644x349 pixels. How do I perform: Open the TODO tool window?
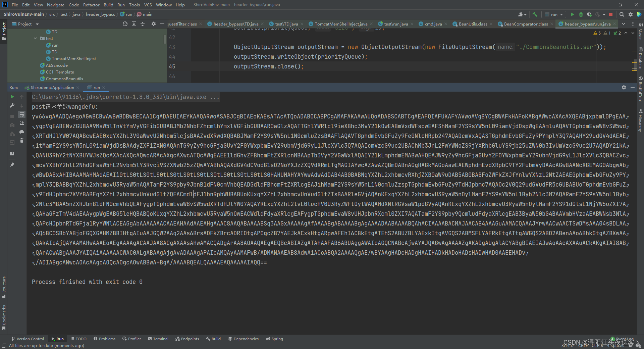coord(78,339)
